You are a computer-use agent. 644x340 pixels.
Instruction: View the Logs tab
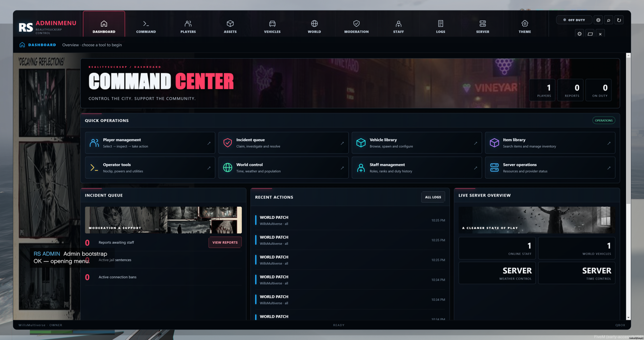point(440,26)
